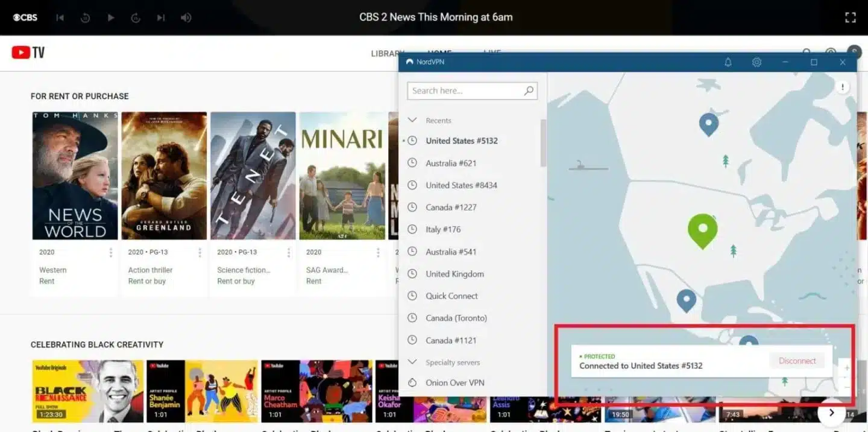Click the 'Western' genre text
This screenshot has height=432, width=868.
[x=52, y=270]
